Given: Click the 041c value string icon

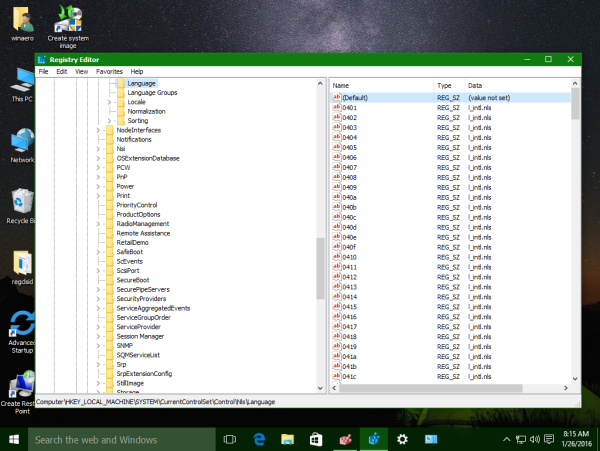Looking at the screenshot, I should [337, 376].
